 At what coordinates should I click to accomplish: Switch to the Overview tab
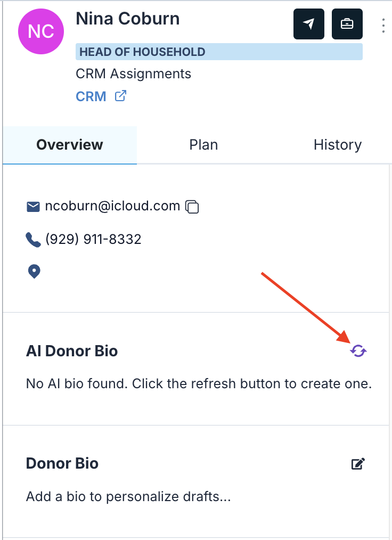(70, 145)
